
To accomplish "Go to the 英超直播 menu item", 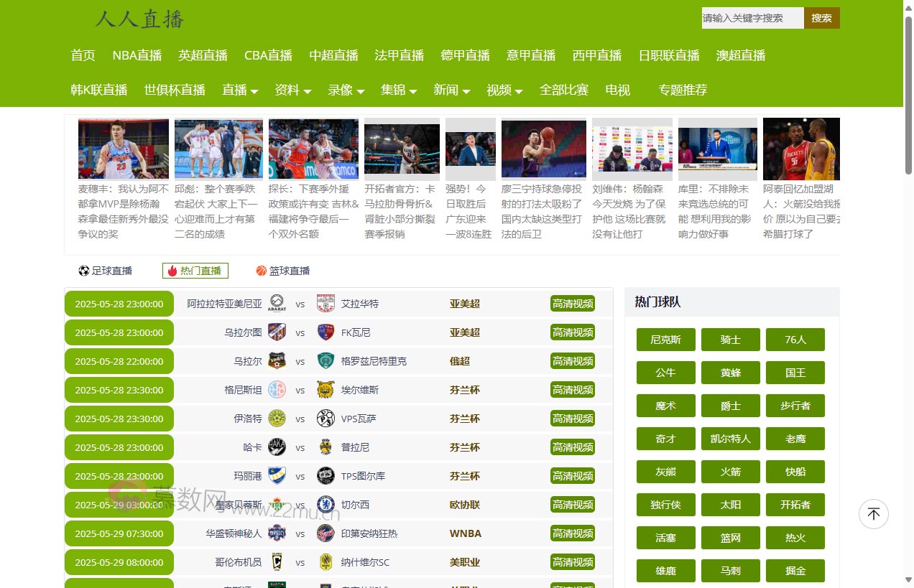I will point(203,55).
